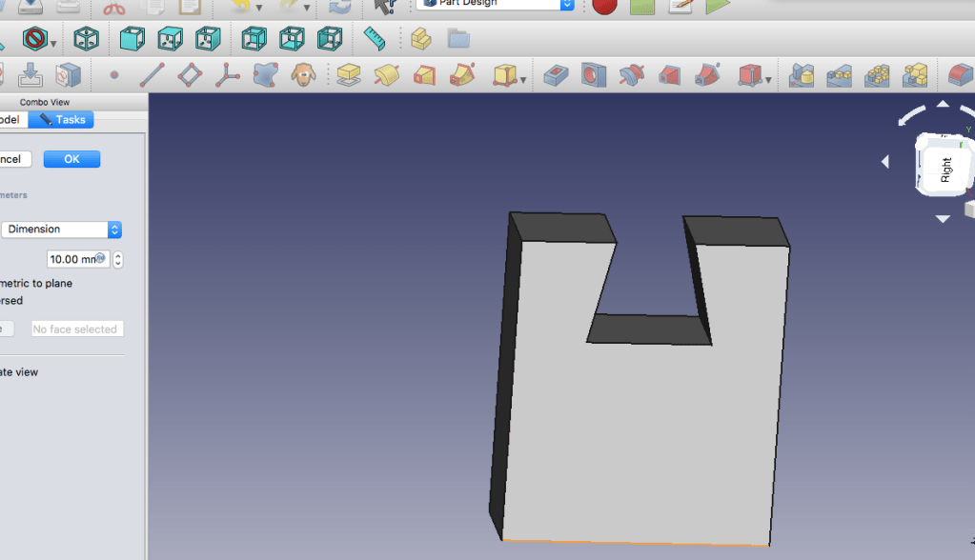Toggle Symmetric to plane option
Screen dimensions: 975x560
coord(36,283)
